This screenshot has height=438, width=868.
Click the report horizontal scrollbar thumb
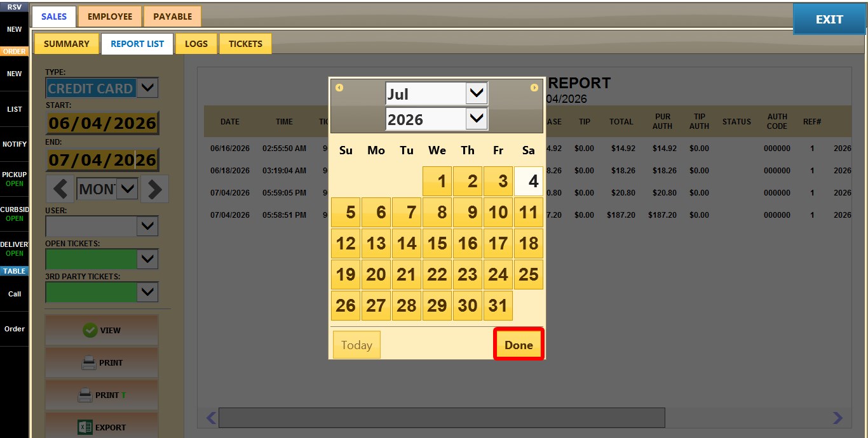[442, 418]
